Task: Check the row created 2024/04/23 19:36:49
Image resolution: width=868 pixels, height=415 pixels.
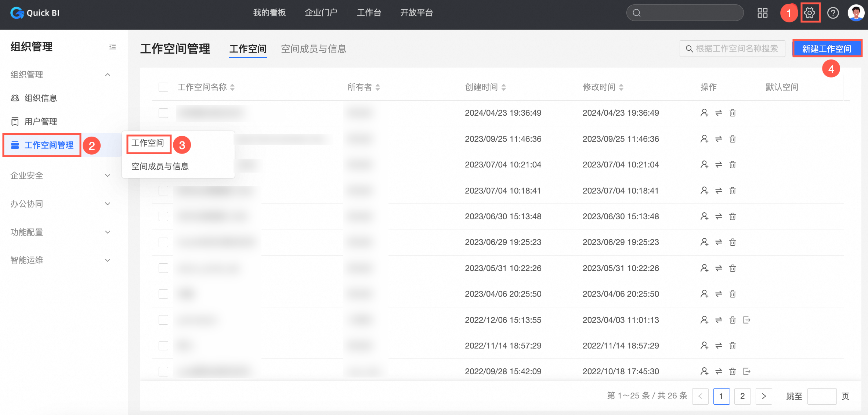Action: click(163, 113)
